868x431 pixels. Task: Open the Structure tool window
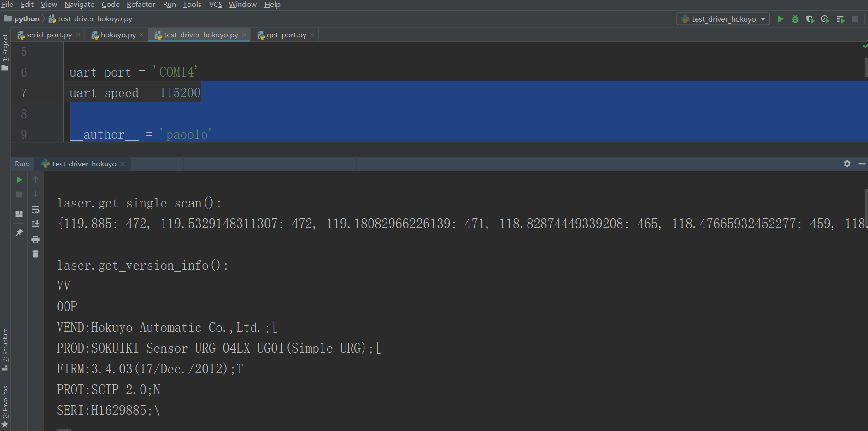click(5, 349)
